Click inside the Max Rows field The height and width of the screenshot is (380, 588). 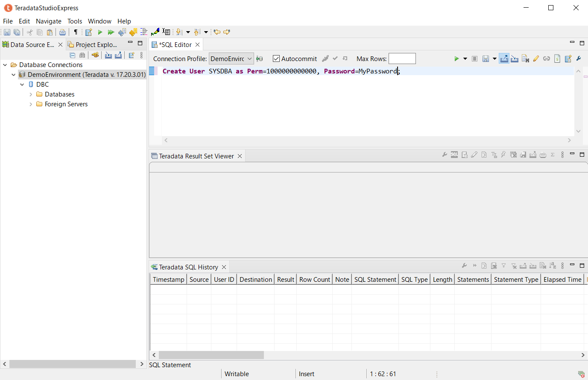[402, 58]
